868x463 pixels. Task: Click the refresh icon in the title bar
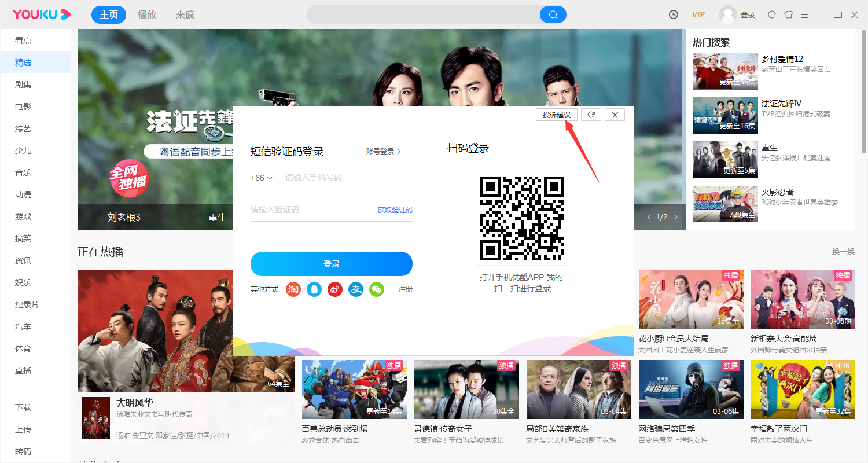click(x=771, y=14)
